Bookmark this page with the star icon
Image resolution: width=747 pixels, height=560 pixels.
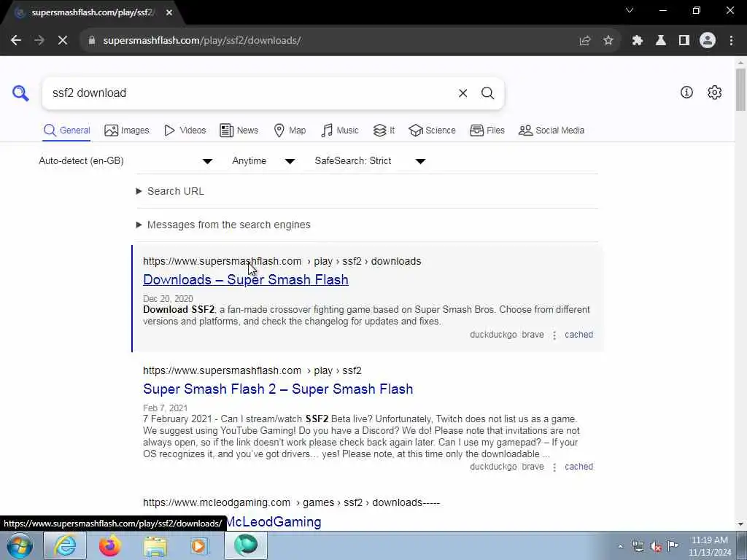coord(608,41)
